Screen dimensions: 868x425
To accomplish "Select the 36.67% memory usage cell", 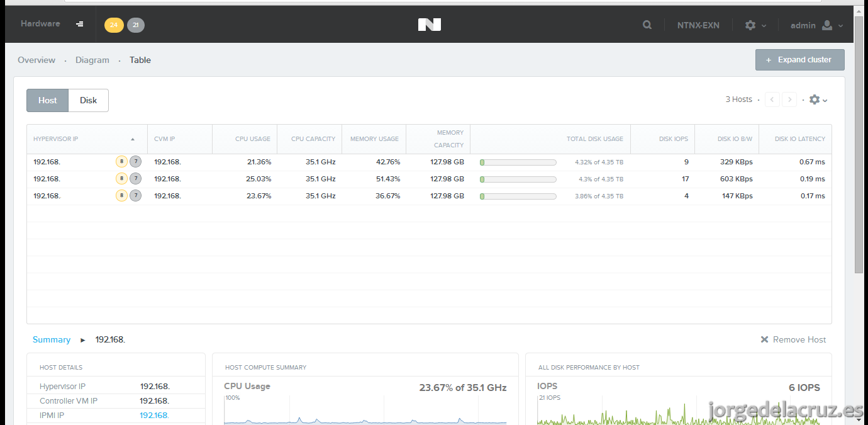I will coord(388,196).
